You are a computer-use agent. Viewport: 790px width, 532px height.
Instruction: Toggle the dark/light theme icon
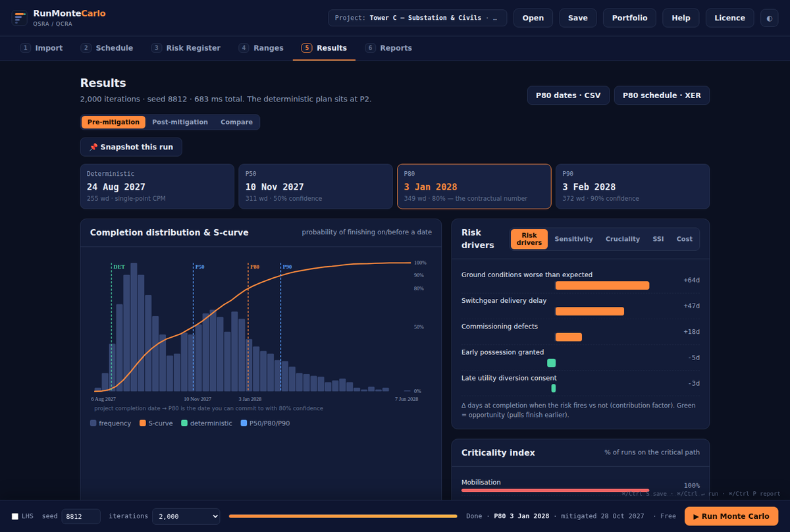coord(769,18)
